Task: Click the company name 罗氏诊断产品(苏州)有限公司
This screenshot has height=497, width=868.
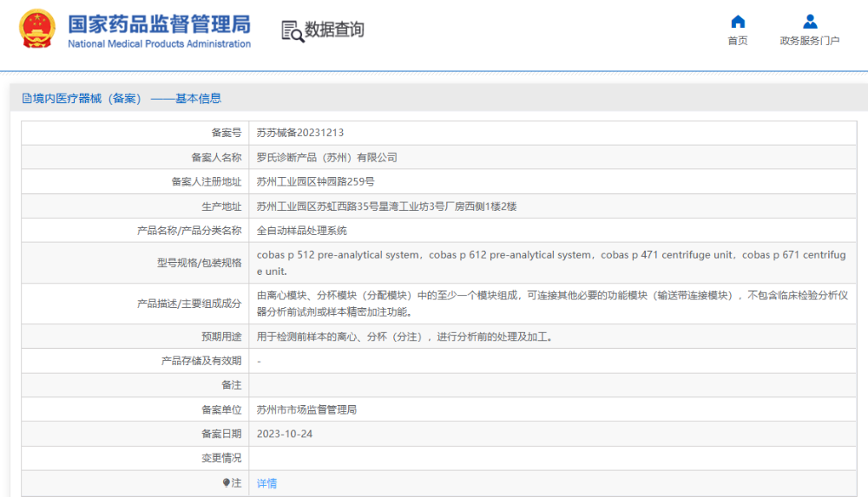Action: point(326,158)
